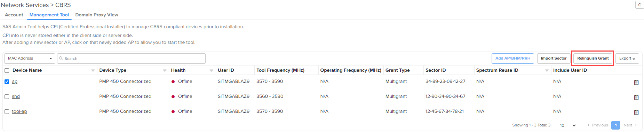Open clipboard icon for ap row
Image resolution: width=644 pixels, height=132 pixels.
point(636,82)
